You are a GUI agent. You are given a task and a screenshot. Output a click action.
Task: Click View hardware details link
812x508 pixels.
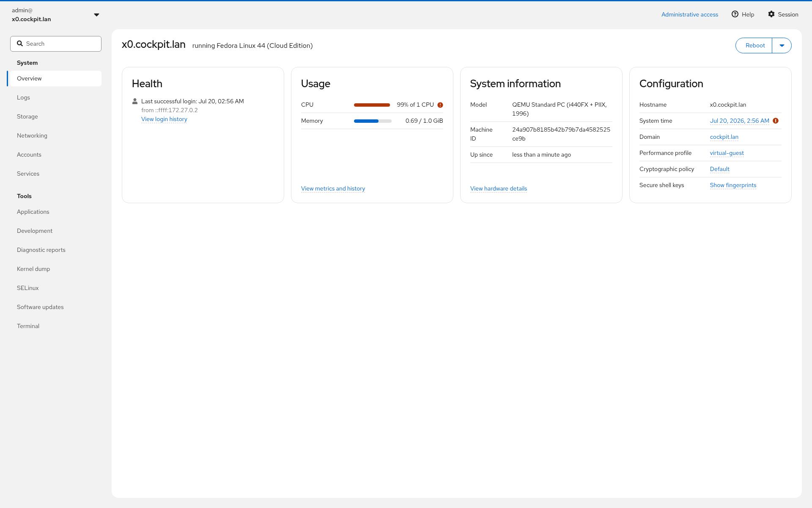tap(499, 188)
